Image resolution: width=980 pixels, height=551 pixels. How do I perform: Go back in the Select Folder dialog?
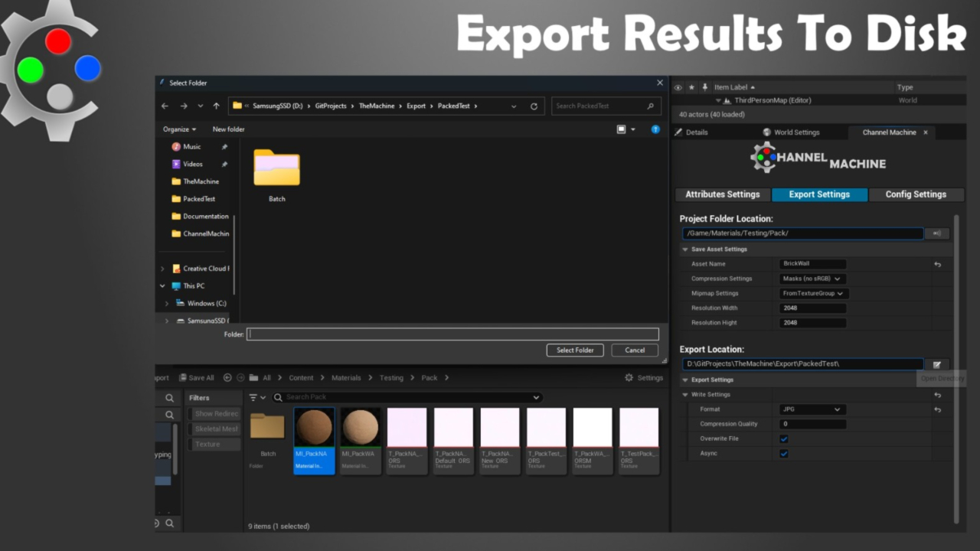[x=165, y=106]
